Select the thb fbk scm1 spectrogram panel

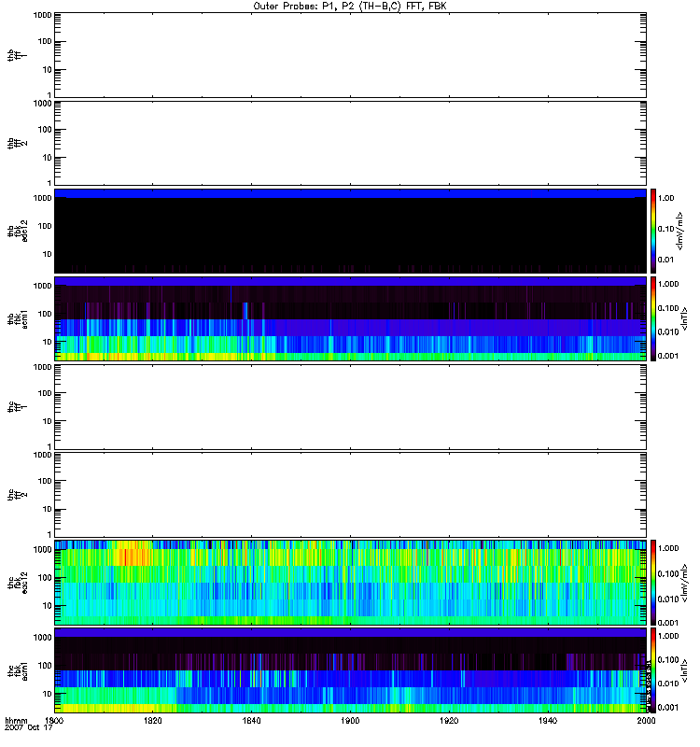(350, 318)
